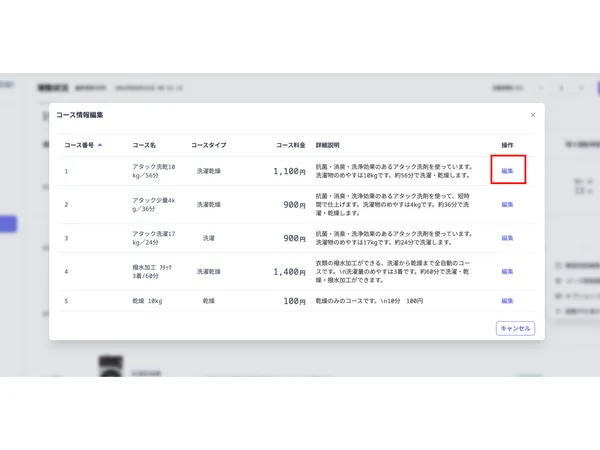The width and height of the screenshot is (600, 450).
Task: Select the 100円 price in row 5
Action: [x=293, y=300]
